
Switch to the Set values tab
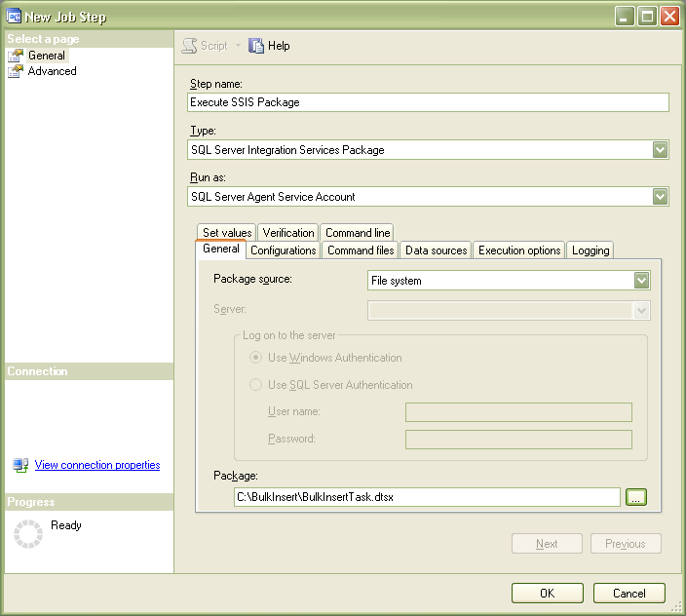pos(227,232)
